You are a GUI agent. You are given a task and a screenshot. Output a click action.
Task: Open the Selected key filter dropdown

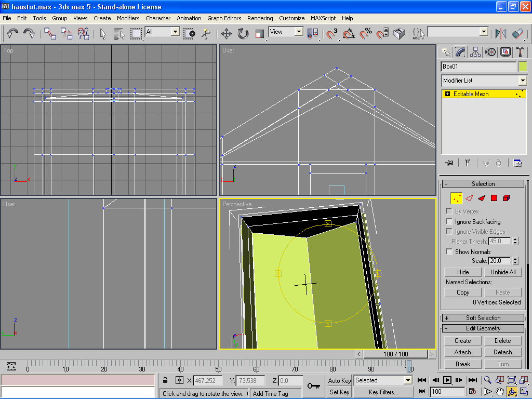[408, 380]
